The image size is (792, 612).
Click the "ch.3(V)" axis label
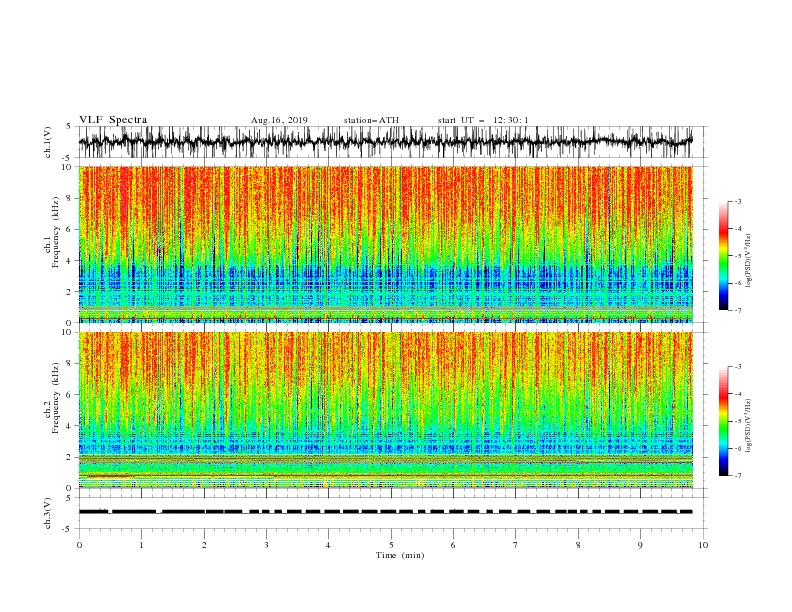tap(48, 513)
